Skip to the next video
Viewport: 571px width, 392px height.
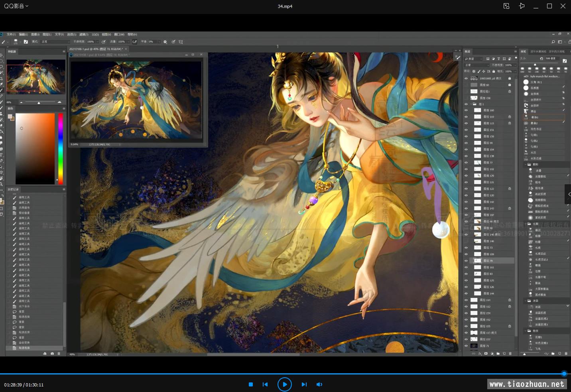304,384
